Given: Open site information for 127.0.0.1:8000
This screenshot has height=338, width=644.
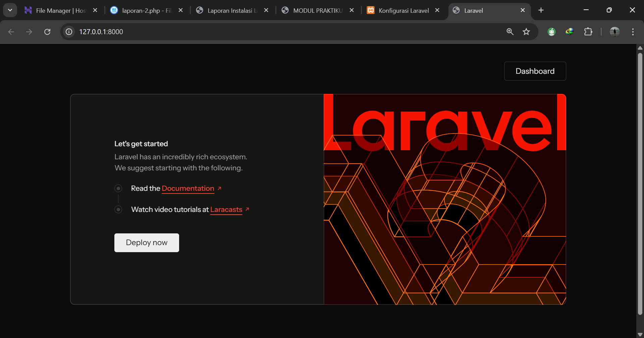Looking at the screenshot, I should pos(68,32).
